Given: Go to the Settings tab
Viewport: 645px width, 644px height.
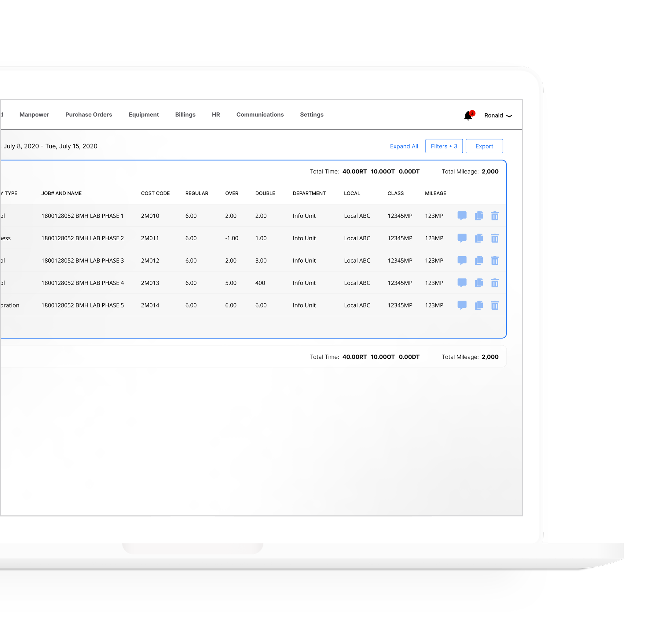Looking at the screenshot, I should (312, 115).
